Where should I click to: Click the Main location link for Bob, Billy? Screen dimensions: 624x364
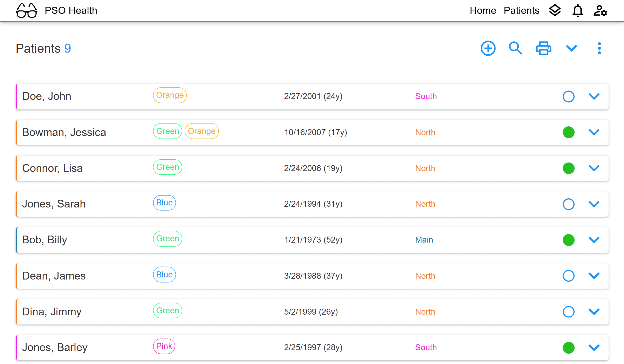[x=424, y=240]
